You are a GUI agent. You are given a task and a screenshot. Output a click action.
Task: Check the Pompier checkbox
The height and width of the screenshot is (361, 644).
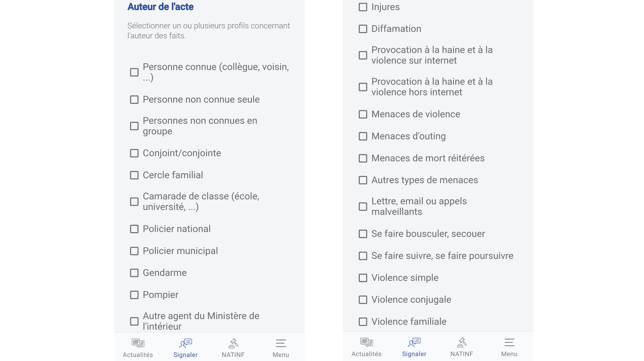click(x=134, y=295)
